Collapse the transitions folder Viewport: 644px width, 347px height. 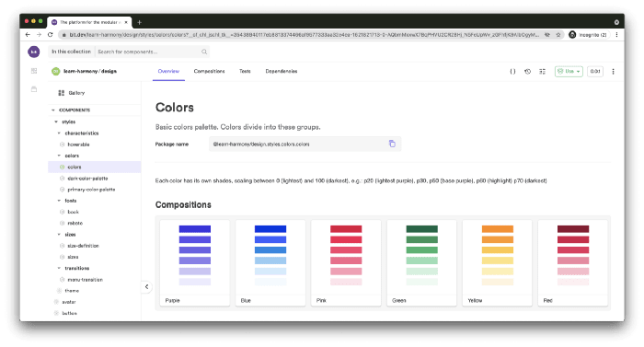click(59, 268)
